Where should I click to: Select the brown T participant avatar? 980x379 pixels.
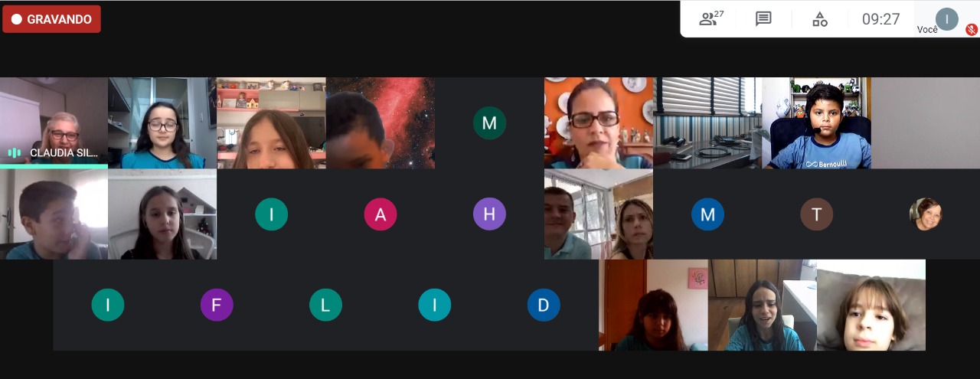[x=817, y=214]
